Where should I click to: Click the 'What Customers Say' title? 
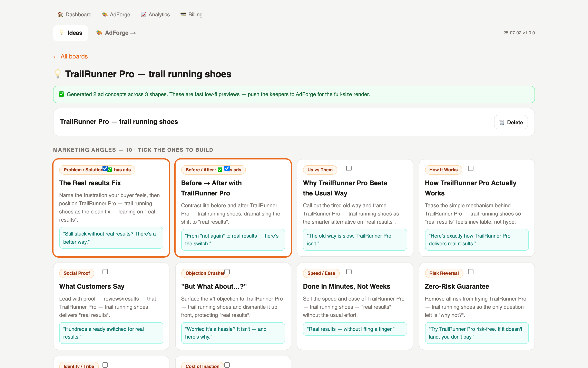92,286
